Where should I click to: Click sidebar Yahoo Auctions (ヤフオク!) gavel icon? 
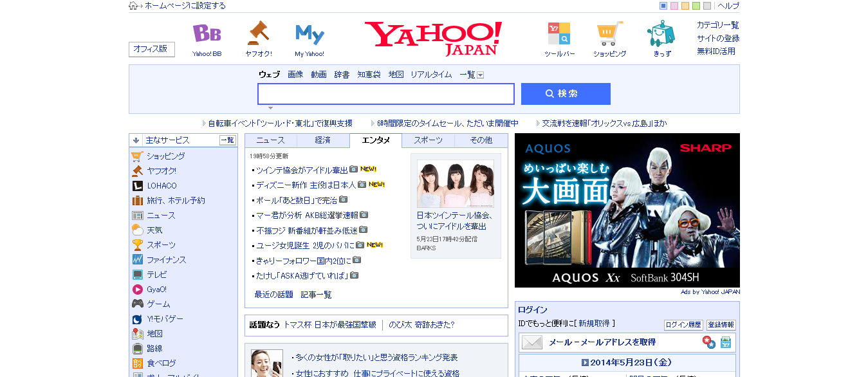point(137,170)
